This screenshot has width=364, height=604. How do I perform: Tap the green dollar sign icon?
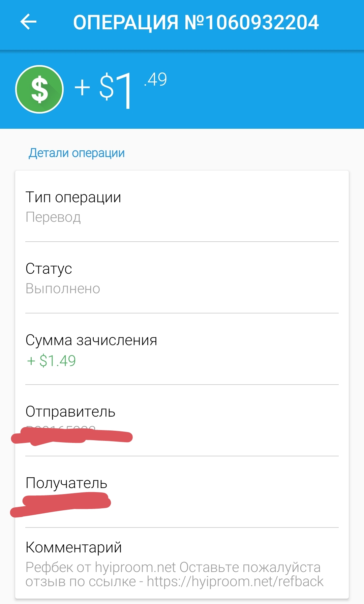coord(39,89)
